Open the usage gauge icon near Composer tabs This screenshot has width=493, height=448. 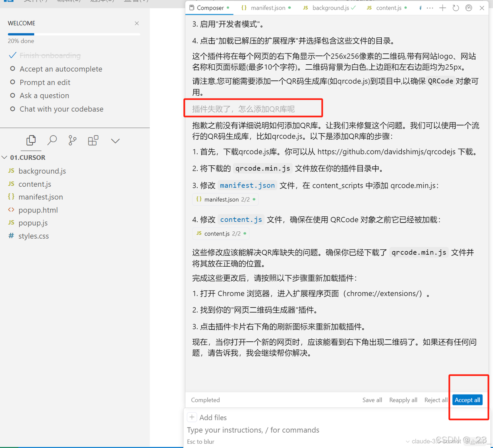[x=468, y=8]
